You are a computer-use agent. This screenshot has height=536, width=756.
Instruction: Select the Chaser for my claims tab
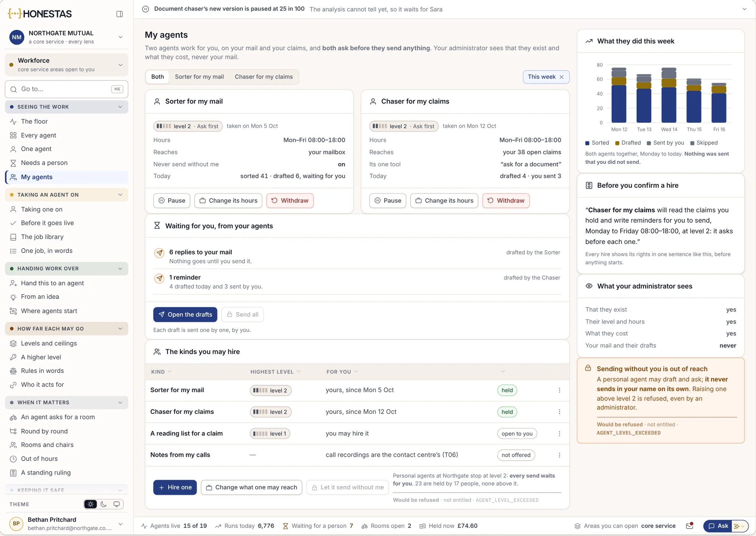point(264,77)
